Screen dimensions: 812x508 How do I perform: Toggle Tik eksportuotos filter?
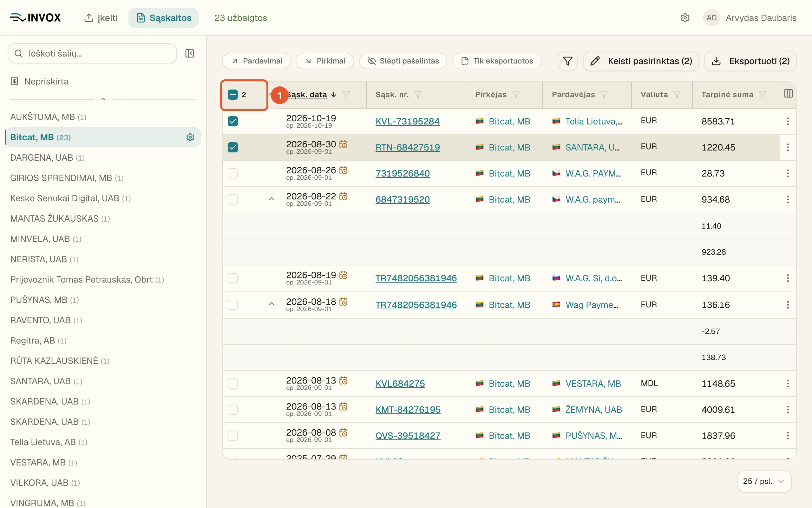click(497, 61)
